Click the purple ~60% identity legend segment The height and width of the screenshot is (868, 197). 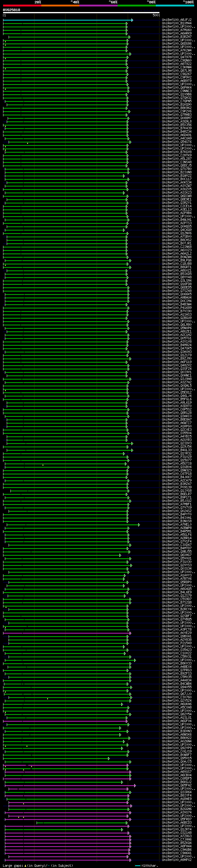[x=98, y=6]
